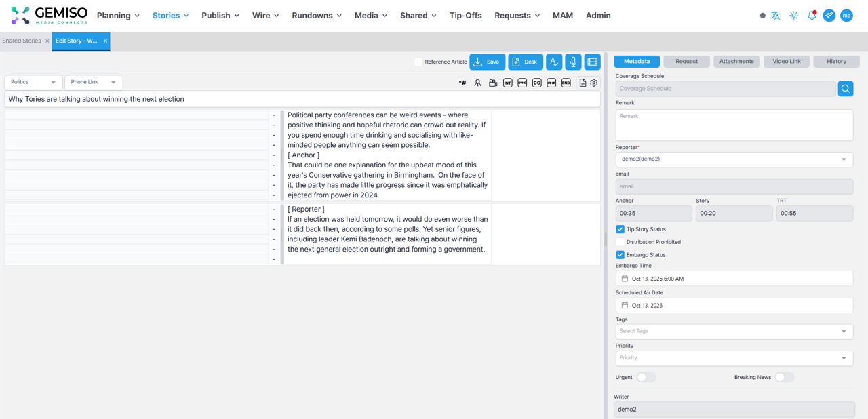The image size is (868, 419).
Task: Open the film strip video button
Action: point(592,62)
